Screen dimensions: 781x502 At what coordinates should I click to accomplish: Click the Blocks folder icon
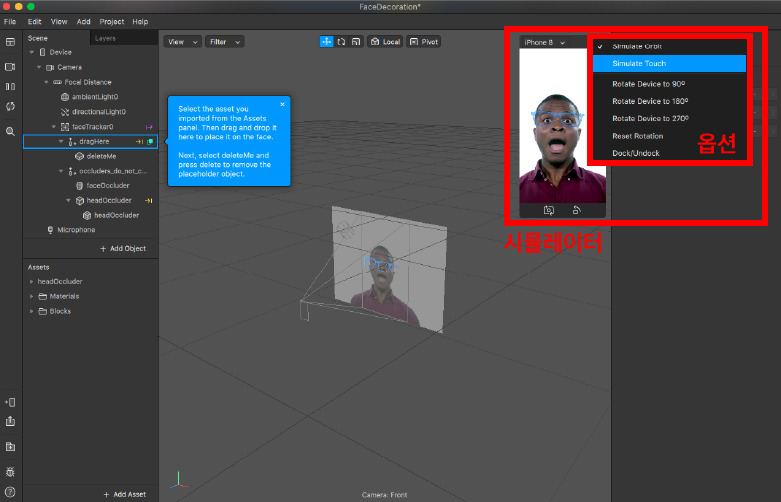point(43,311)
